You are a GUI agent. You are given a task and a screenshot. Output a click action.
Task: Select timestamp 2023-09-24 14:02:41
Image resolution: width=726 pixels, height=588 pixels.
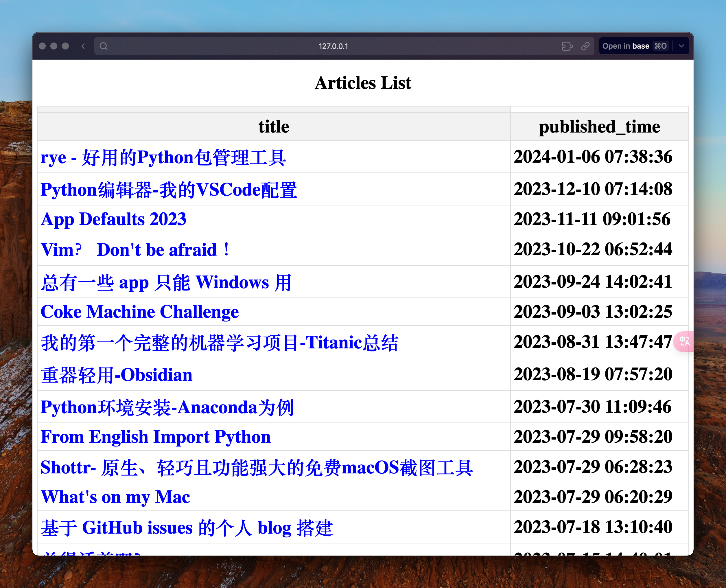pyautogui.click(x=593, y=282)
